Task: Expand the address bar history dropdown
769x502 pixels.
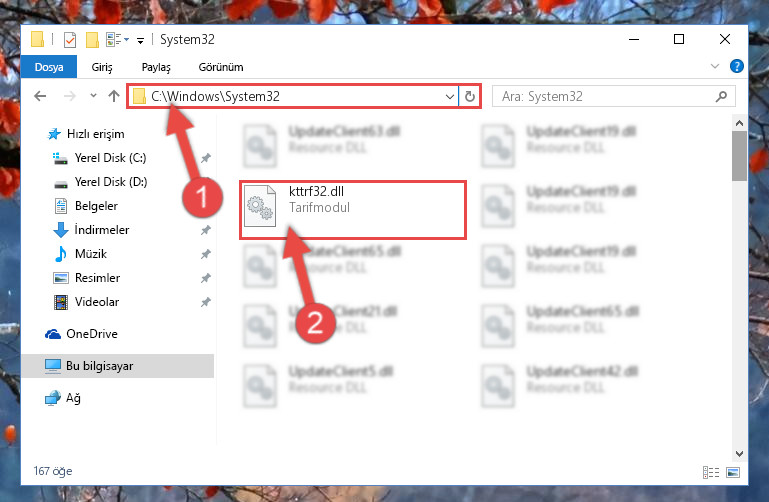Action: pos(449,97)
